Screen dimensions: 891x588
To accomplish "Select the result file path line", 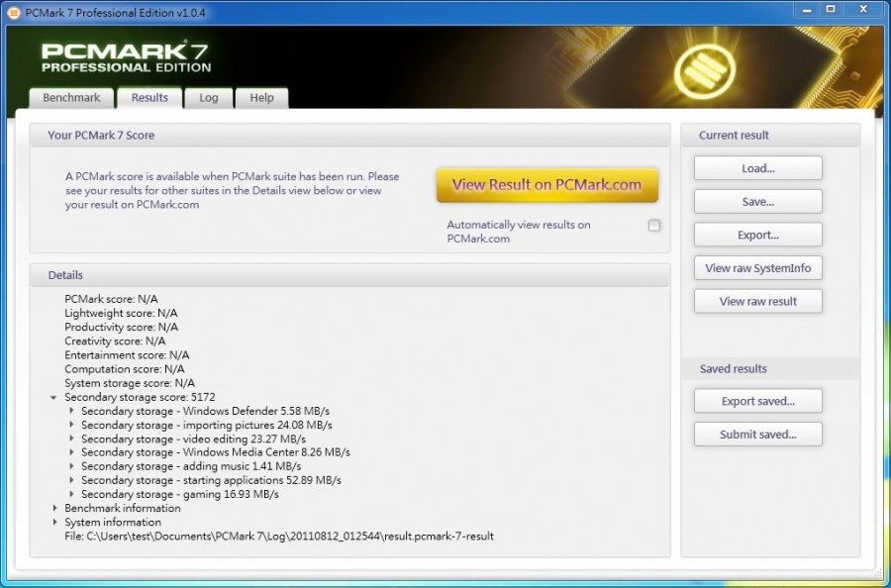I will pyautogui.click(x=279, y=537).
